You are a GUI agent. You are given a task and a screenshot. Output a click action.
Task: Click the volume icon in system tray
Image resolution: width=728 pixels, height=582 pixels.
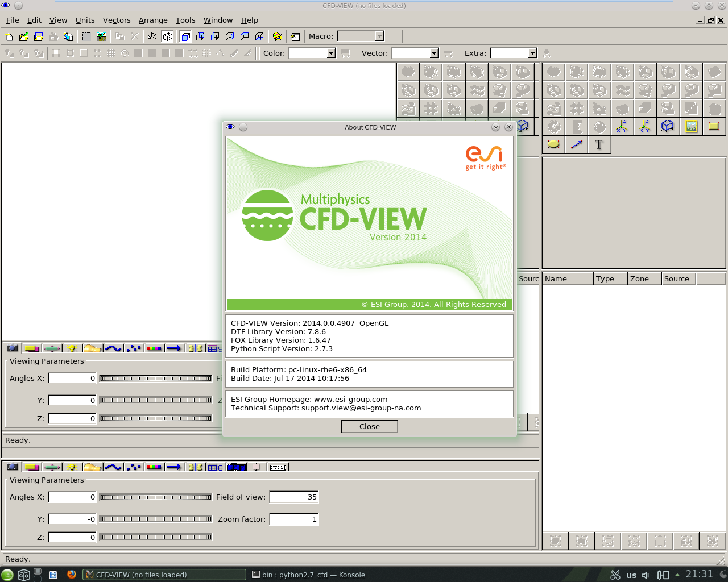pyautogui.click(x=646, y=575)
